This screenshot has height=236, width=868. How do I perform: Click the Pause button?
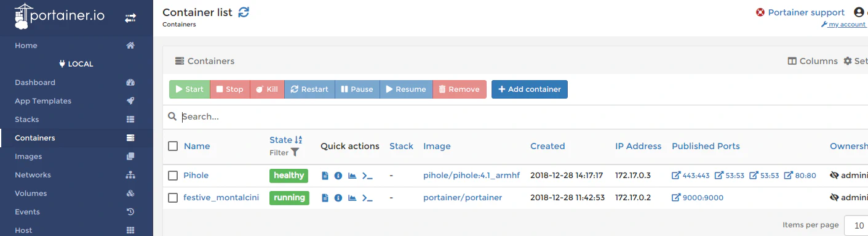tap(357, 89)
